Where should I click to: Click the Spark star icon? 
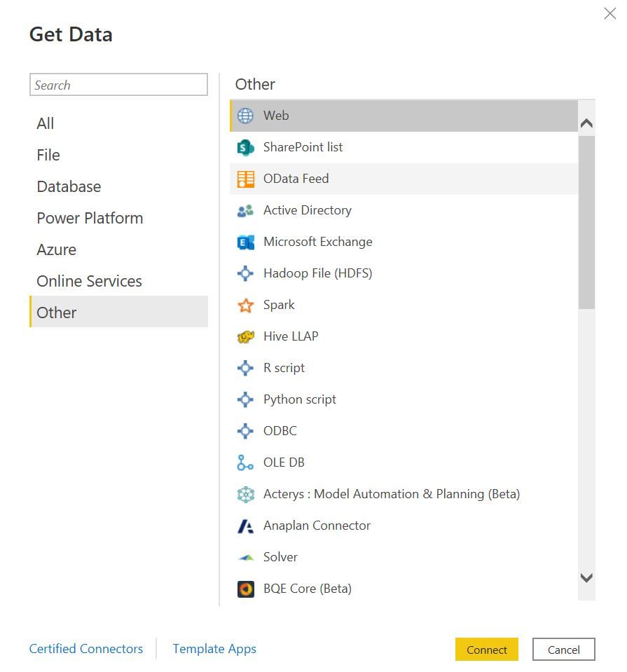tap(245, 305)
